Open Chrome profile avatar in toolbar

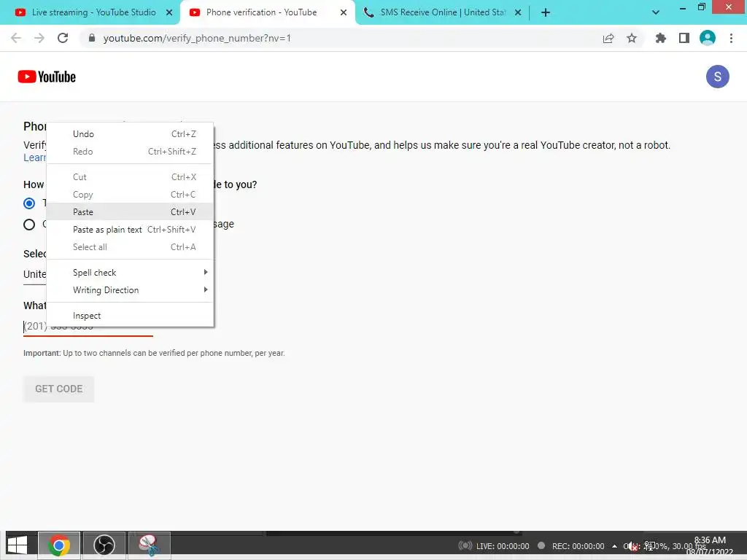point(707,38)
